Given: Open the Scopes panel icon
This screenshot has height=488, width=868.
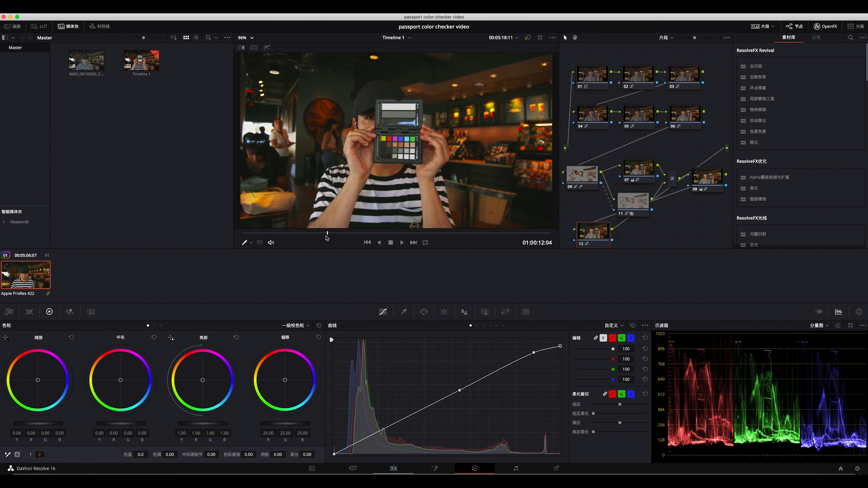Looking at the screenshot, I should tap(839, 312).
